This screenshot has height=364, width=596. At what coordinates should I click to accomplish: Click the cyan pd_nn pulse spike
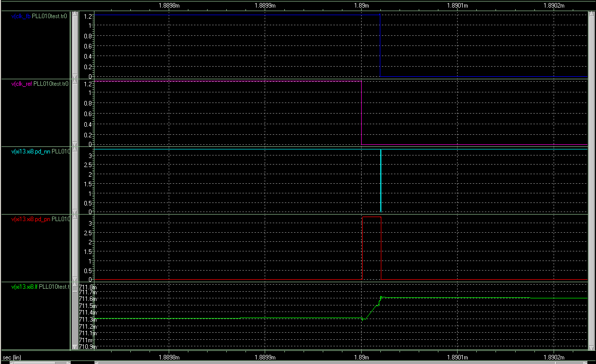[x=381, y=180]
